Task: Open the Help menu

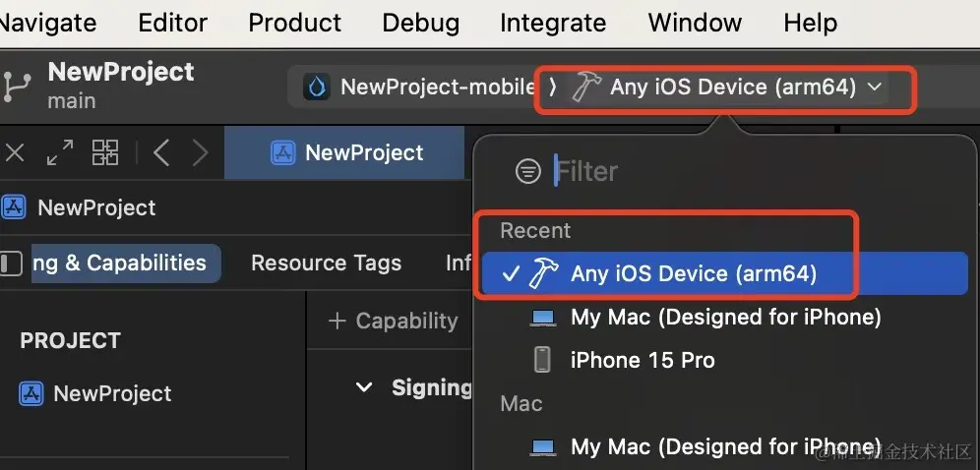Action: click(810, 24)
